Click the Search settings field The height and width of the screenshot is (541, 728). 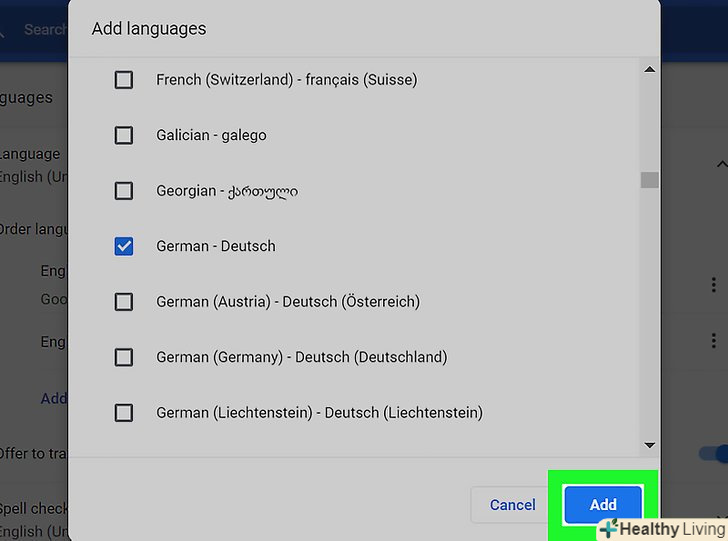pos(45,30)
